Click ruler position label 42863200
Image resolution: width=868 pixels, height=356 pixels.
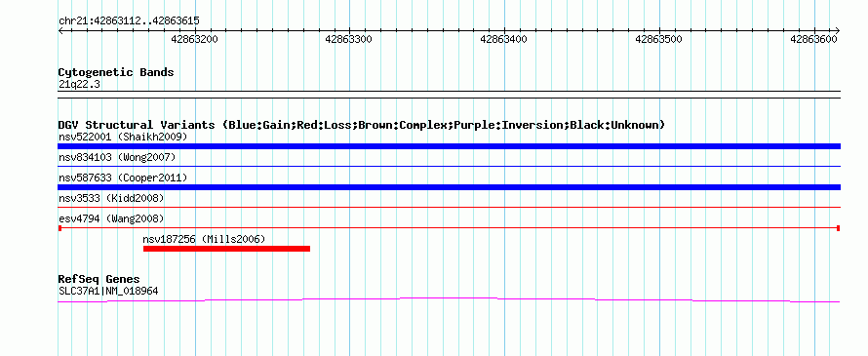[x=194, y=39]
